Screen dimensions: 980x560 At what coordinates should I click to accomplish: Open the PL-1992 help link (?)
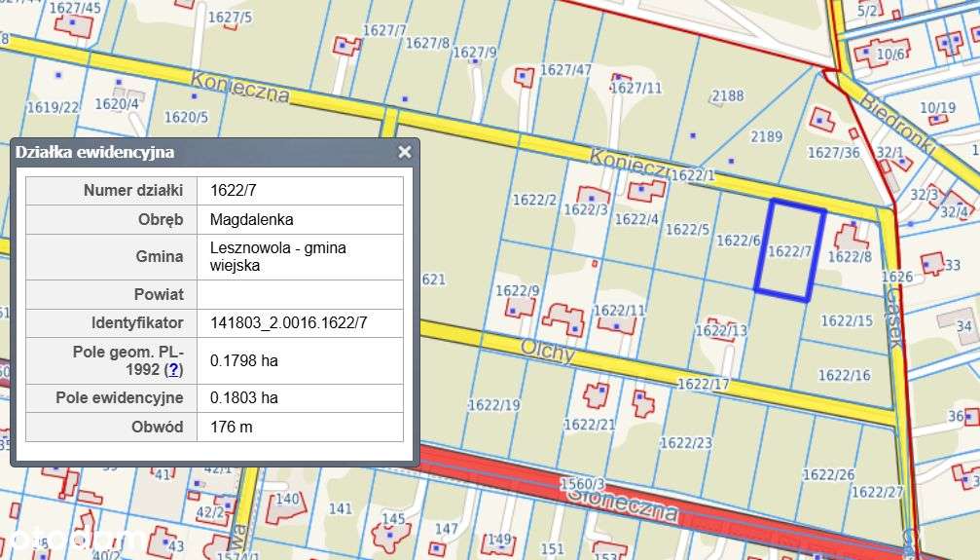point(173,370)
